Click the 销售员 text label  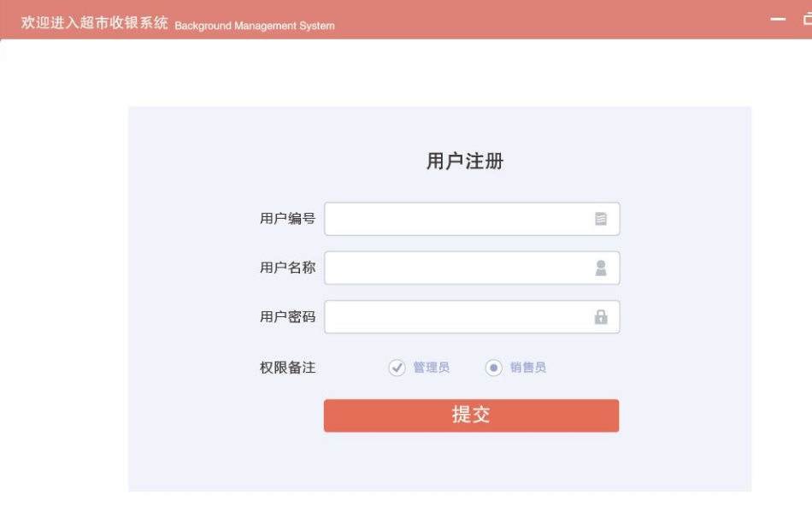pyautogui.click(x=528, y=368)
